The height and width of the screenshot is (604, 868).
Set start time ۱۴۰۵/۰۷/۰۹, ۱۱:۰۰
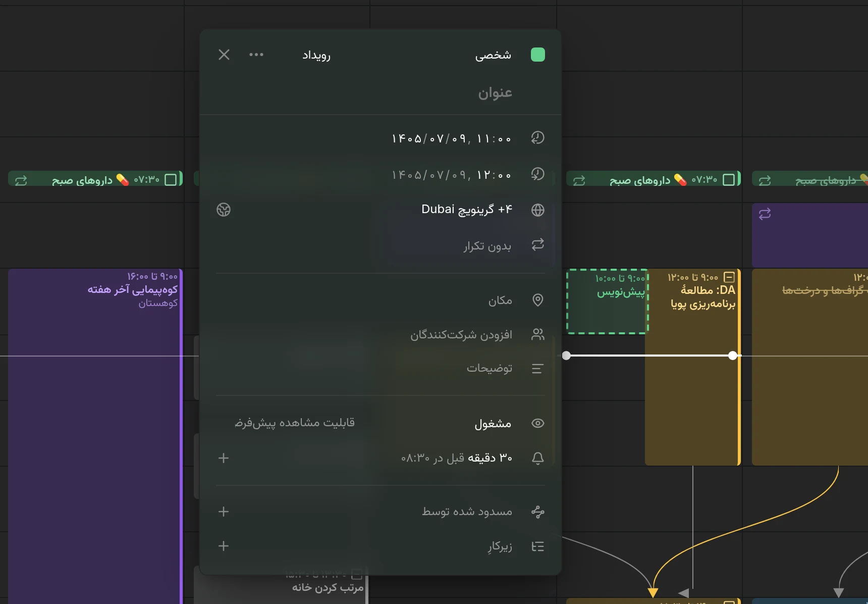(x=452, y=138)
